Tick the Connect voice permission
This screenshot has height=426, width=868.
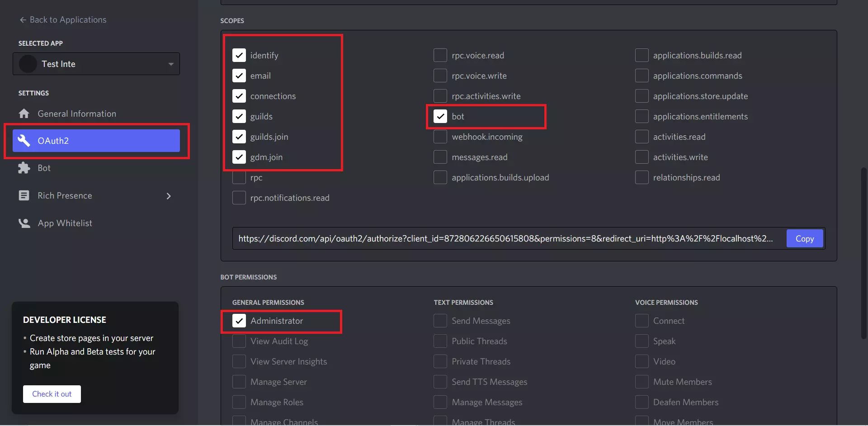tap(642, 321)
